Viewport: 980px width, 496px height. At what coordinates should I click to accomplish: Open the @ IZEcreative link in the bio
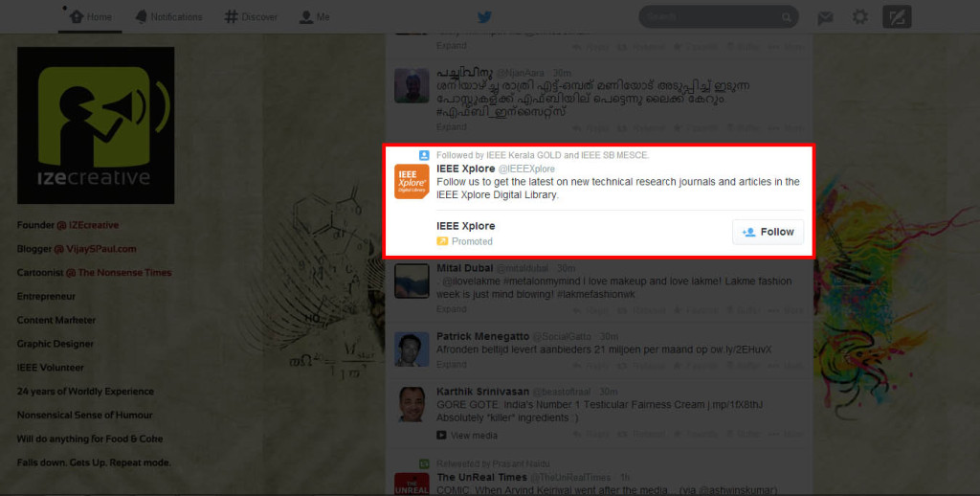87,225
